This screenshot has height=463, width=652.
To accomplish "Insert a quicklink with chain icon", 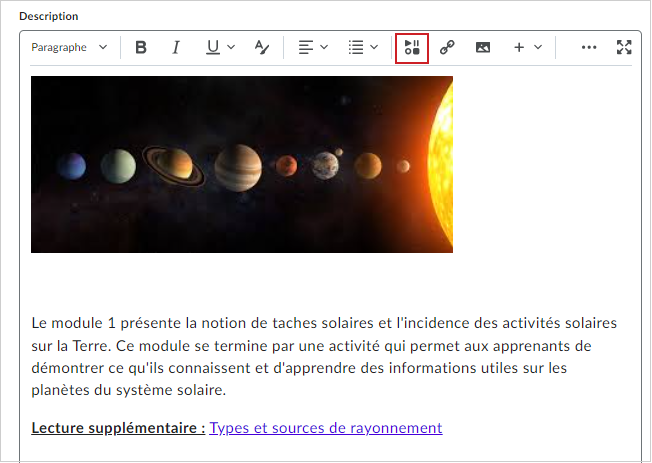I will click(447, 47).
